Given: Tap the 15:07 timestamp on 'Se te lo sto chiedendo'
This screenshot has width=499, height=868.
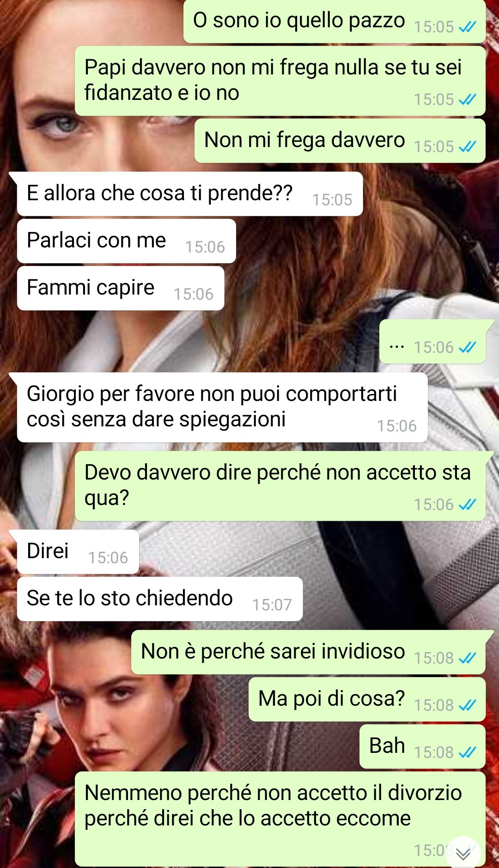Looking at the screenshot, I should click(x=272, y=605).
